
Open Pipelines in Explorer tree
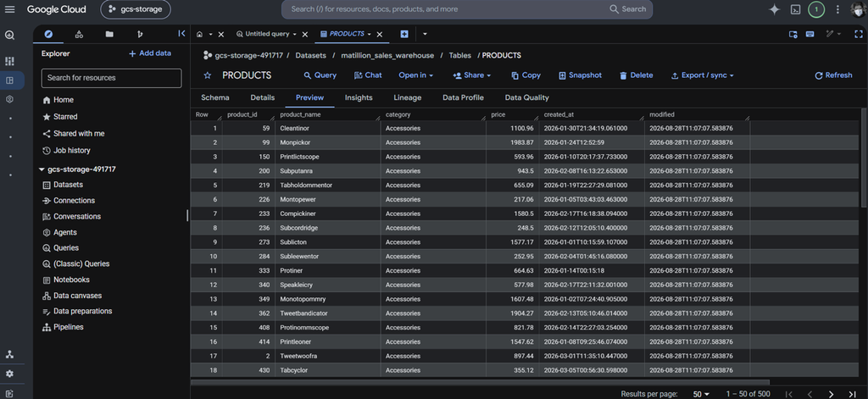coord(63,328)
